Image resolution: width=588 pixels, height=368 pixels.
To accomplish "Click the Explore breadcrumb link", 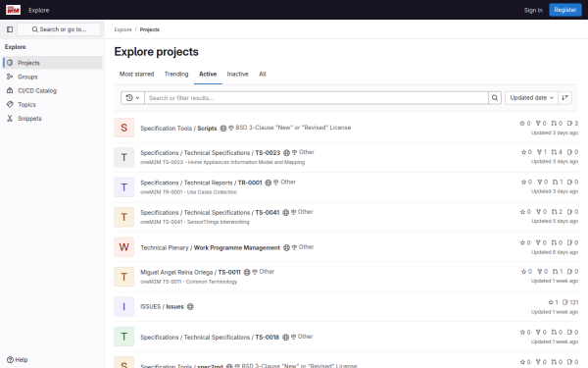I will pyautogui.click(x=123, y=29).
